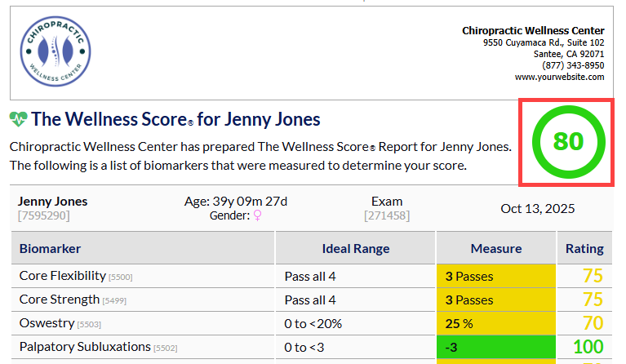Click the green heartbeat heart icon

click(18, 119)
